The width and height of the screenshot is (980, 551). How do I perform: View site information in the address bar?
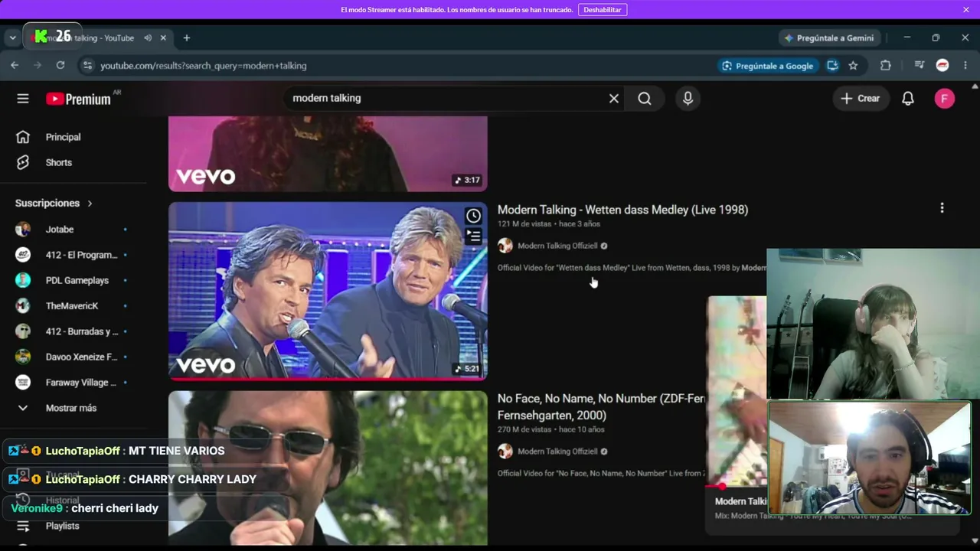(x=87, y=66)
